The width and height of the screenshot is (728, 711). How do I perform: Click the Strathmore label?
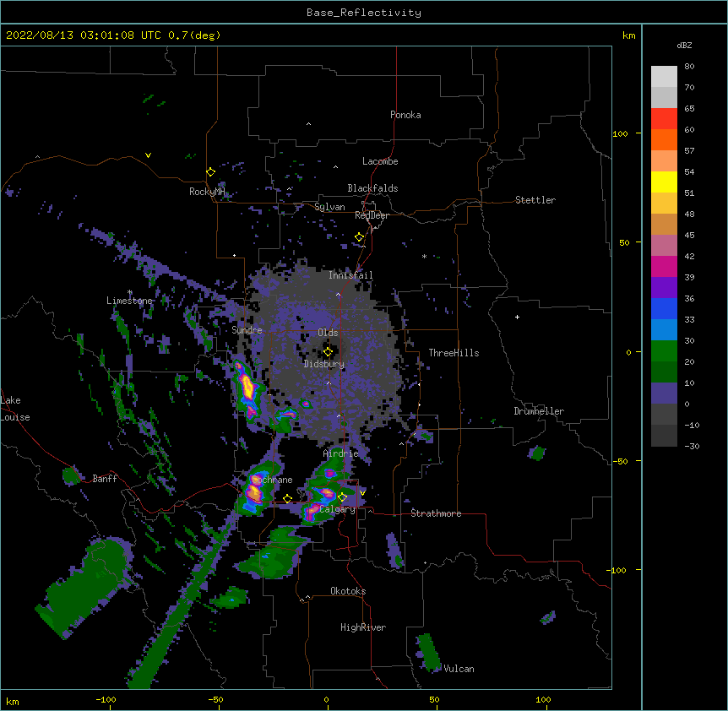[436, 513]
